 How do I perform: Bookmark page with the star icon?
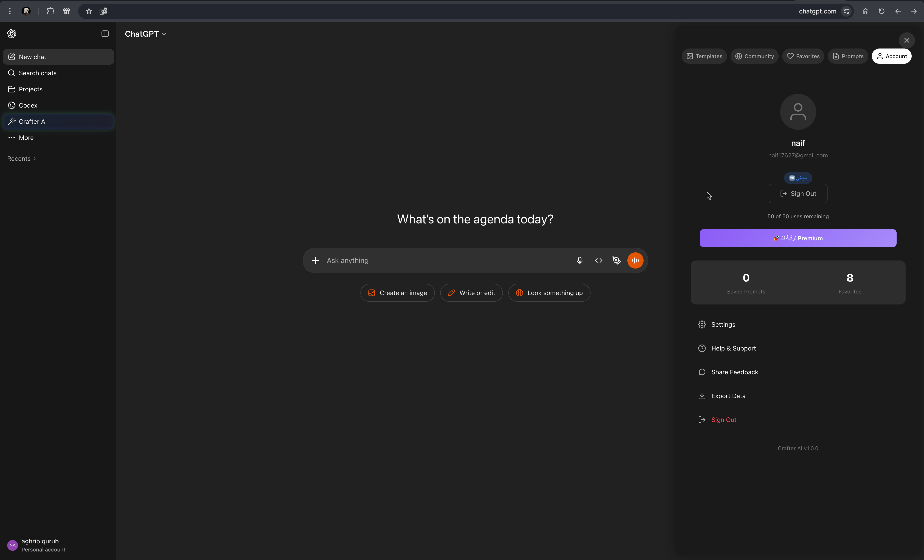(89, 11)
